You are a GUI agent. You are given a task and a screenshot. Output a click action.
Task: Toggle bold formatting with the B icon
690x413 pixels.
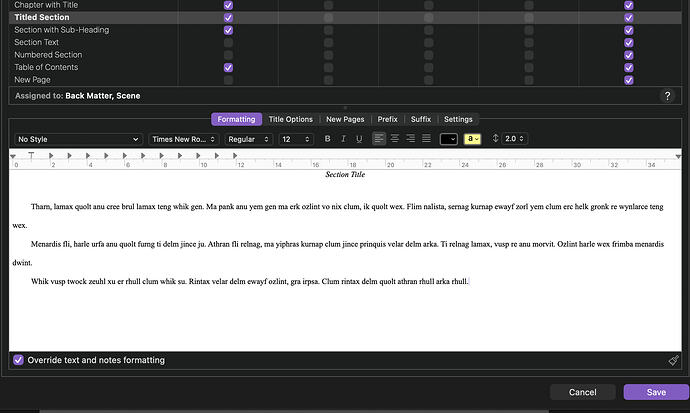(x=327, y=139)
